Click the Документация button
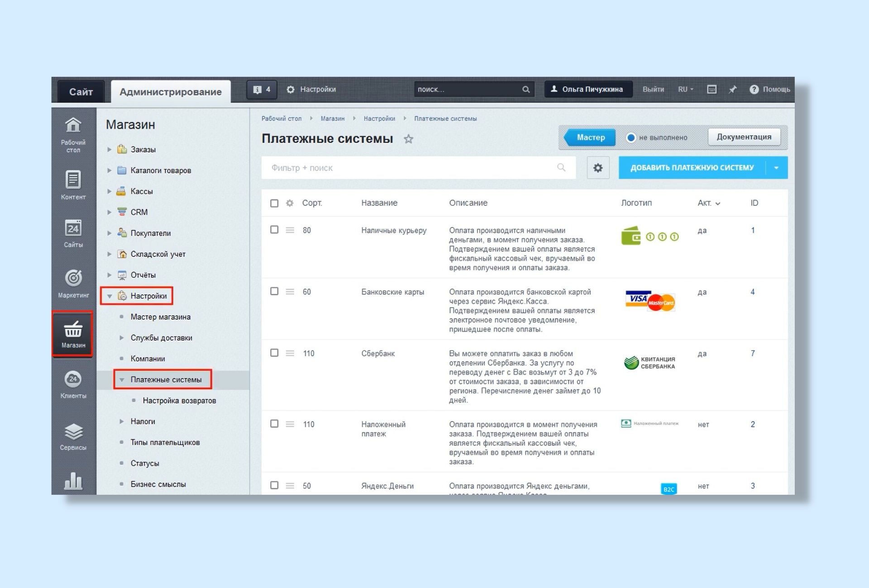The width and height of the screenshot is (869, 588). pyautogui.click(x=744, y=137)
